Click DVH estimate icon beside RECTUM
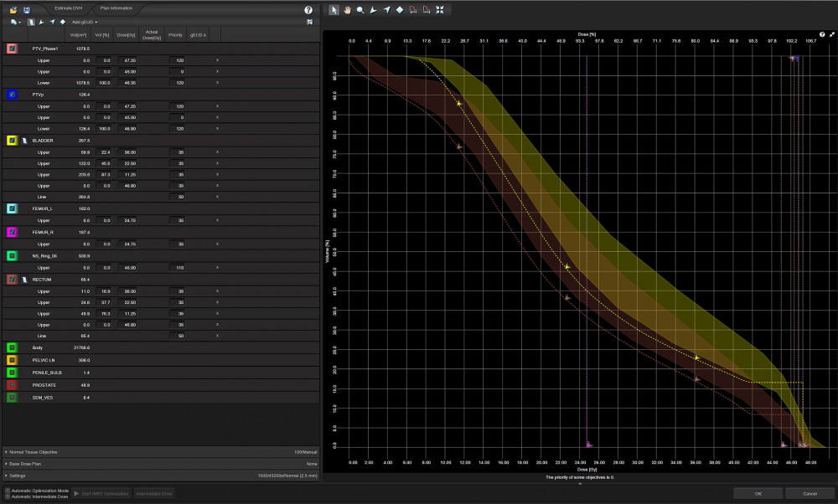 [24, 280]
